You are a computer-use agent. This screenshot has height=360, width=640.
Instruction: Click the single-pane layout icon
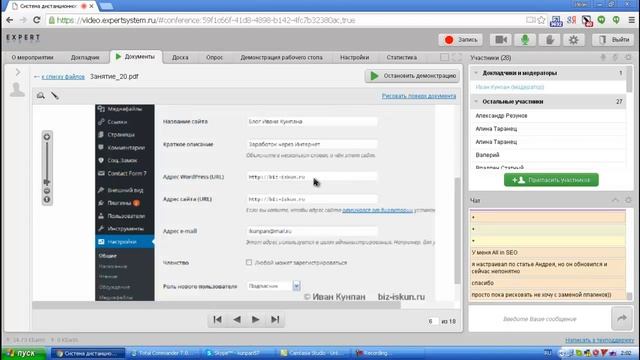(444, 58)
